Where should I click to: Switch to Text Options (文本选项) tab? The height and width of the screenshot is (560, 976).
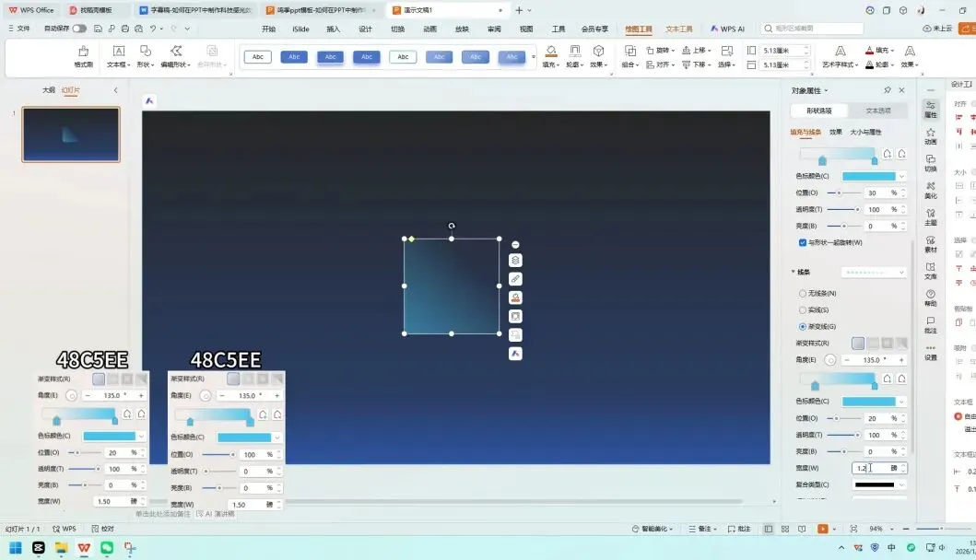point(878,111)
